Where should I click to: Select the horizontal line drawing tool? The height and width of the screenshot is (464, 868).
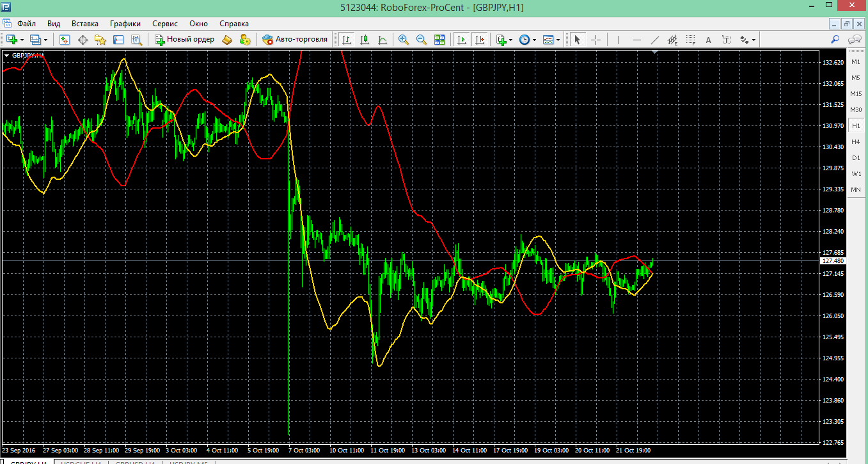point(636,40)
